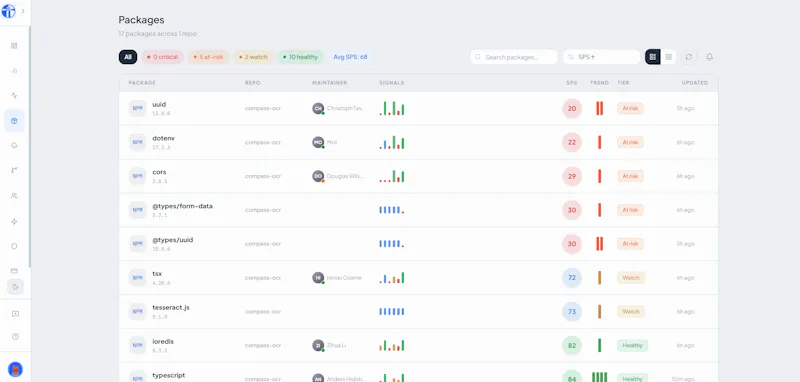Sort by the PACKAGE column header
800x382 pixels.
142,83
